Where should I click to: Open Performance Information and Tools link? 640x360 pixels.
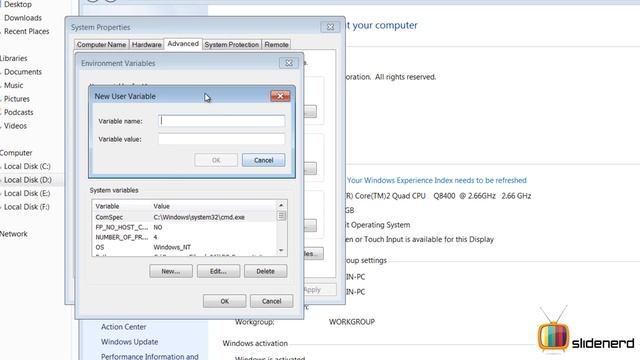pyautogui.click(x=149, y=356)
